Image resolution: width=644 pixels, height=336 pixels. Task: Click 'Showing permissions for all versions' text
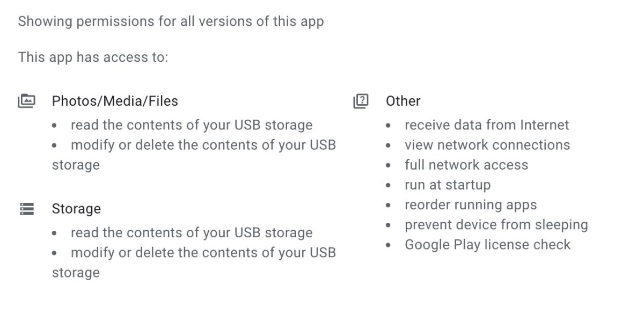click(x=171, y=22)
